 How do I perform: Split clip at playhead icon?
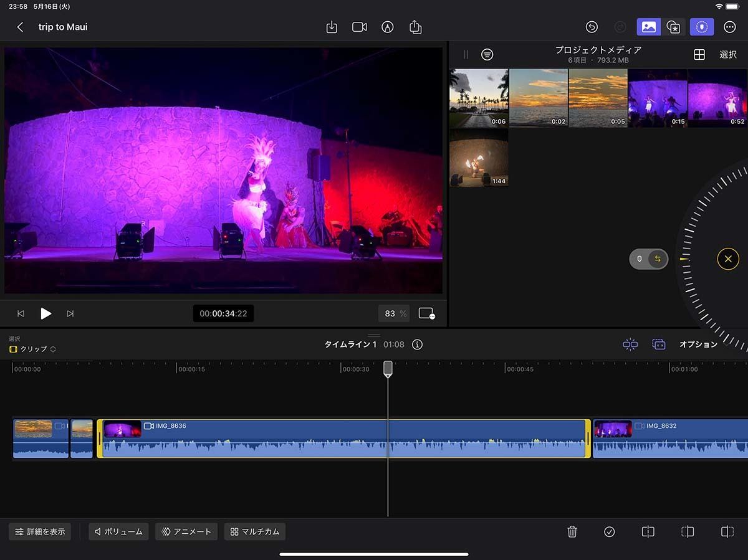[648, 531]
